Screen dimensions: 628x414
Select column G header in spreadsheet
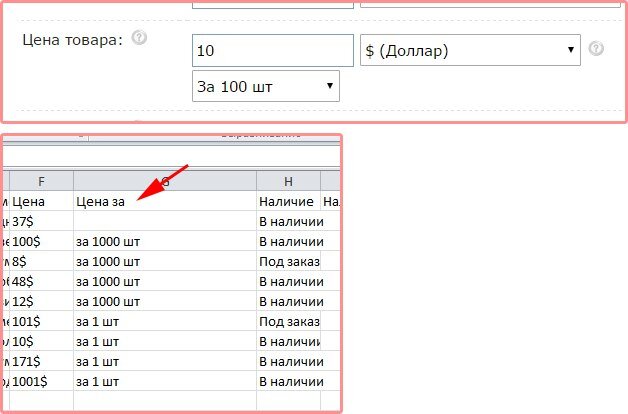[165, 180]
